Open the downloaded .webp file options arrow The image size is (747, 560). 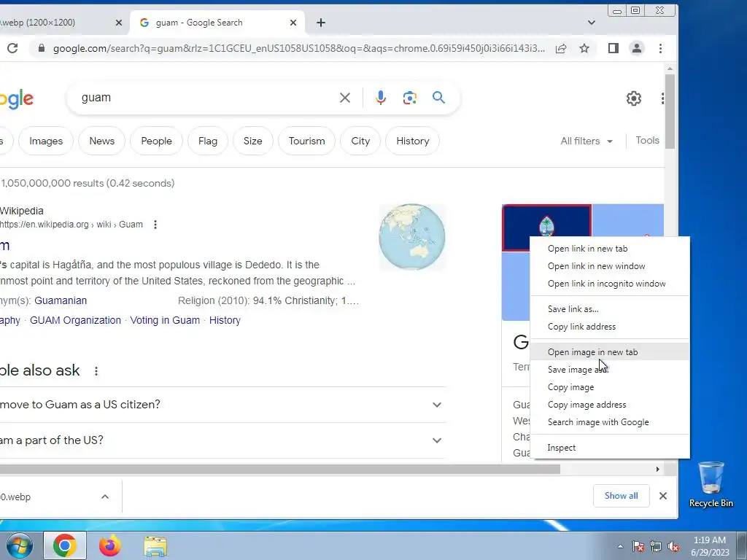pyautogui.click(x=105, y=497)
